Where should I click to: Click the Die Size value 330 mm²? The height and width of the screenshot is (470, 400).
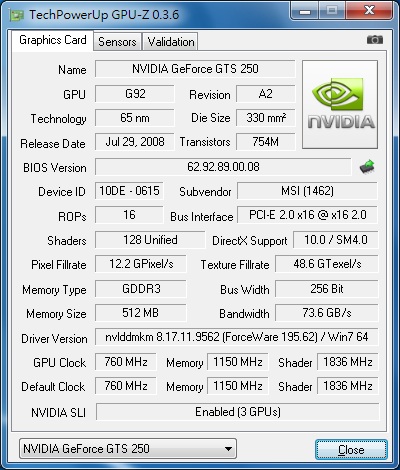tap(266, 118)
